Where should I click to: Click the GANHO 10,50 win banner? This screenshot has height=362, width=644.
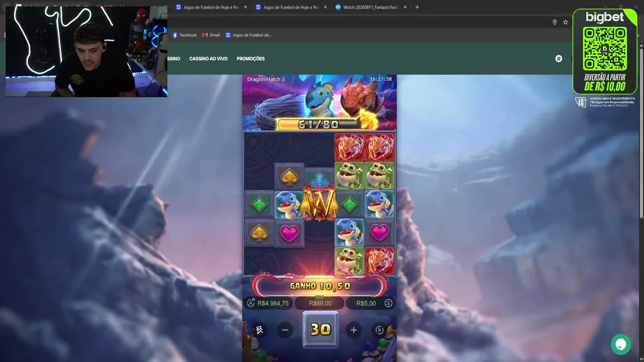click(x=320, y=286)
